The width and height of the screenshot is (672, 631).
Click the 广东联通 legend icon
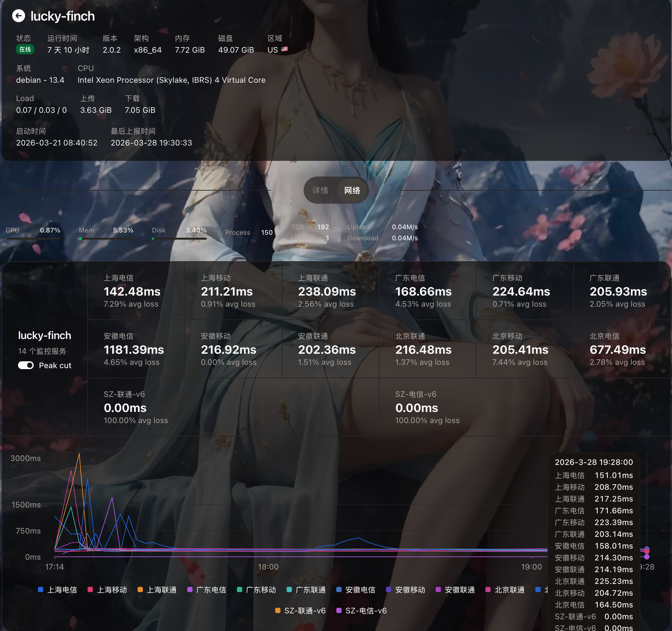coord(289,589)
